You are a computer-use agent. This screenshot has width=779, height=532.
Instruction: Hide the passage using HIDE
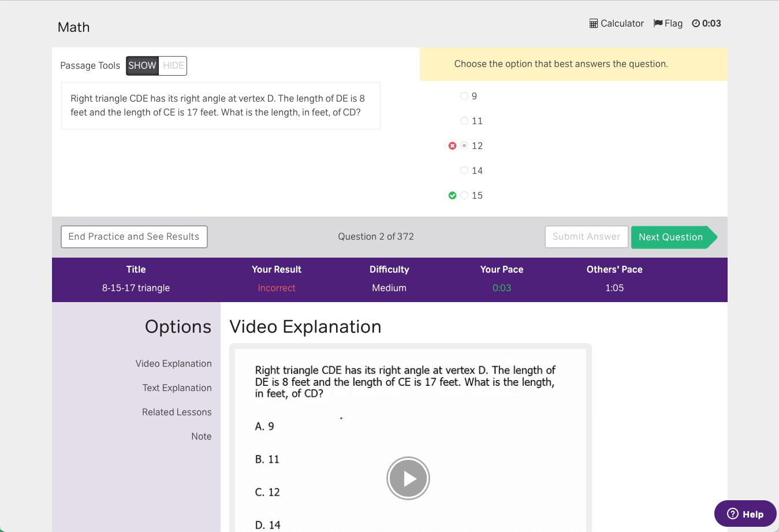point(173,66)
